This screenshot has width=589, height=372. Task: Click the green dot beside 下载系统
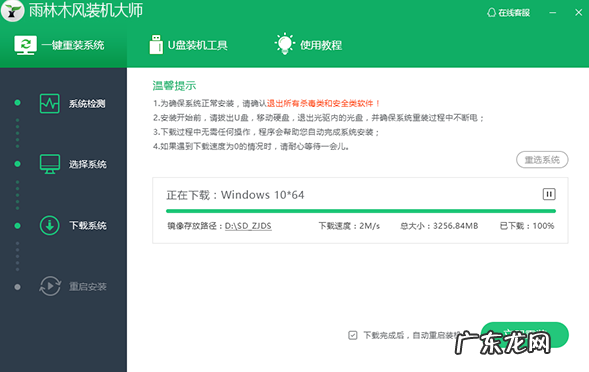[x=17, y=225]
